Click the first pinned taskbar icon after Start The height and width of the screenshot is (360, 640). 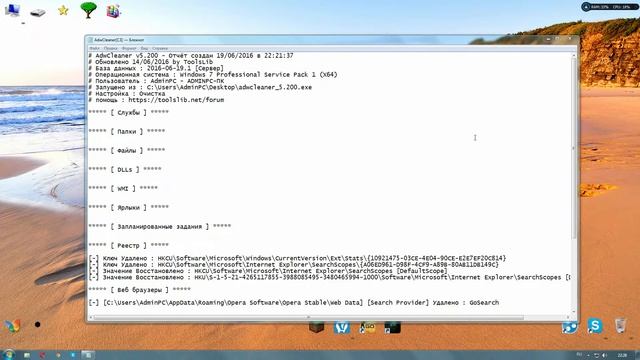tap(27, 355)
